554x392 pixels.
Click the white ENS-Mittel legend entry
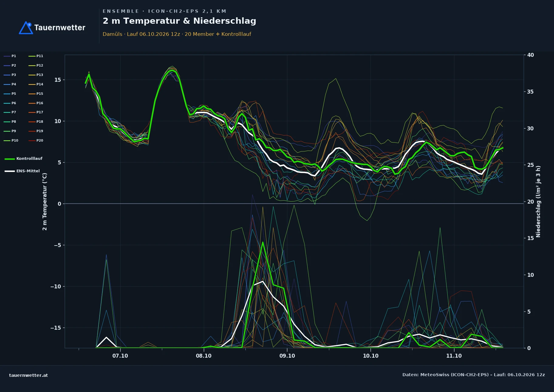(x=22, y=171)
